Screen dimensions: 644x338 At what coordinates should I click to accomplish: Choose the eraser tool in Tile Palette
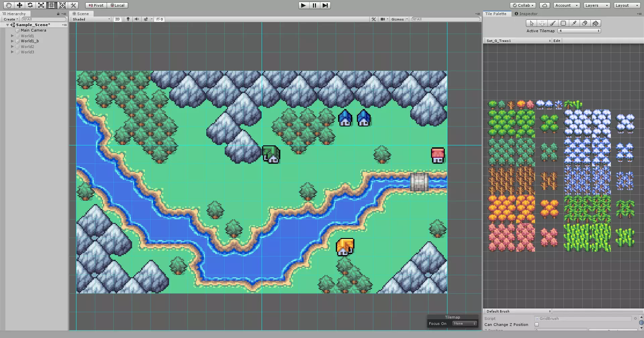click(x=585, y=23)
